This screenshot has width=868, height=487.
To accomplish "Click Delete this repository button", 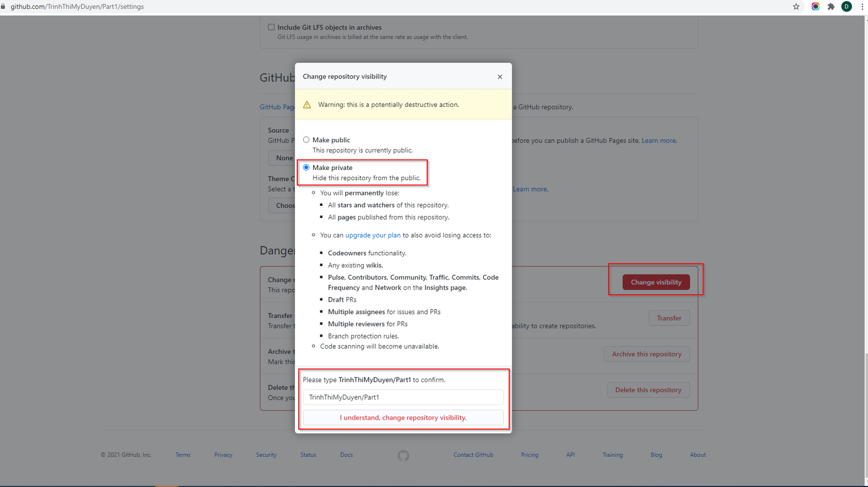I will coord(648,390).
